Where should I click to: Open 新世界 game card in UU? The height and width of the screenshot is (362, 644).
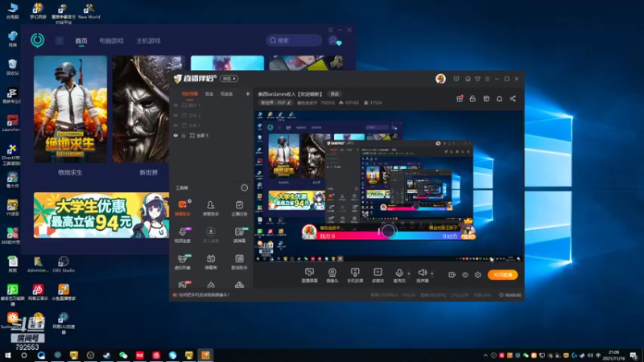click(140, 109)
